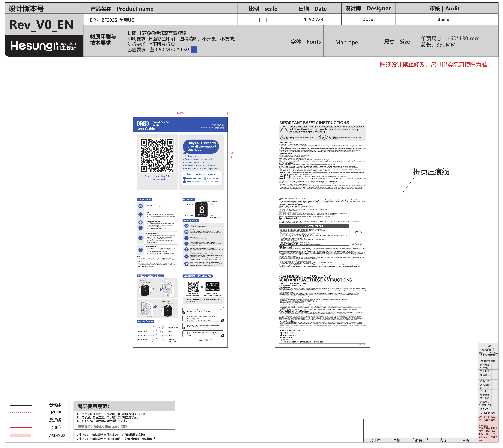Click the "Connecting to the DREO App" heading

point(198,276)
